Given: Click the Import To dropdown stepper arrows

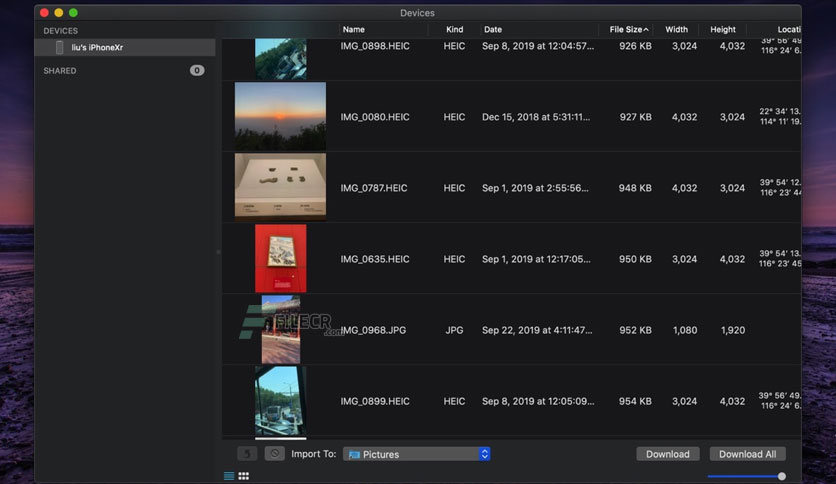Looking at the screenshot, I should point(484,454).
